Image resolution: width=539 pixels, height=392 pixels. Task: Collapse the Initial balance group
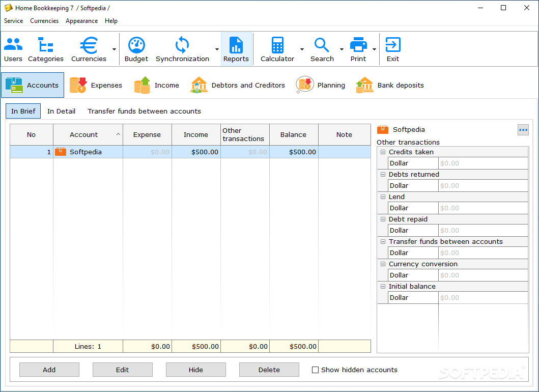pyautogui.click(x=383, y=286)
